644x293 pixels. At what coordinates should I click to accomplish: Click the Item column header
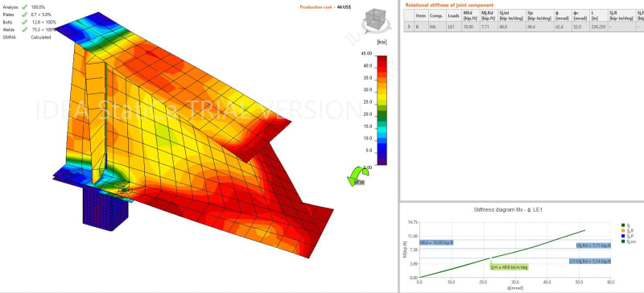point(420,15)
